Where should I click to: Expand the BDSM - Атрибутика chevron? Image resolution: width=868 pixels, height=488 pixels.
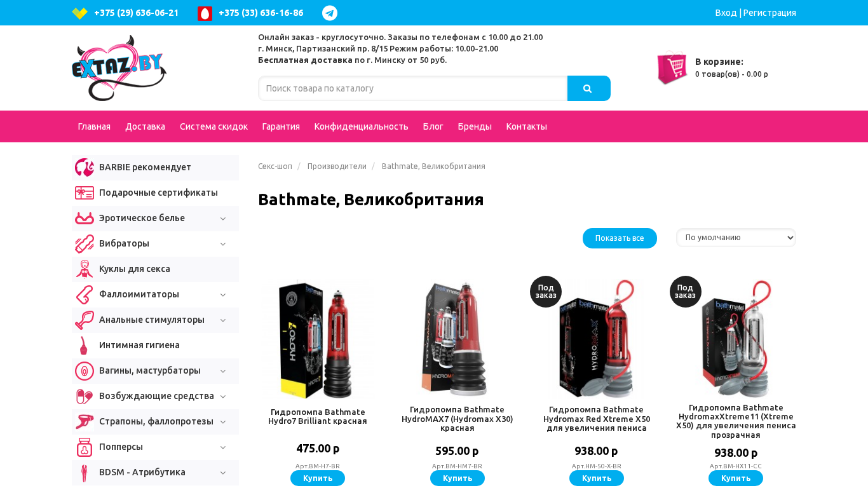tap(223, 473)
